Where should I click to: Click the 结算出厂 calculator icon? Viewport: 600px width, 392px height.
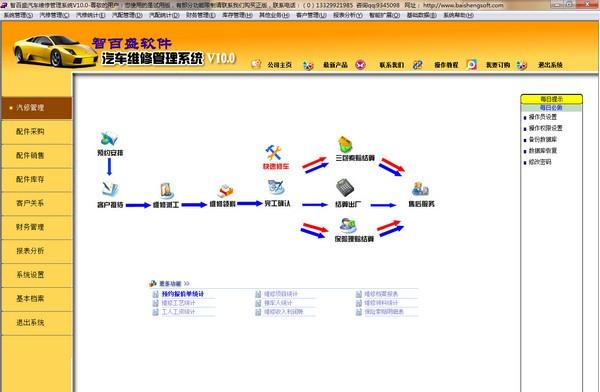345,188
